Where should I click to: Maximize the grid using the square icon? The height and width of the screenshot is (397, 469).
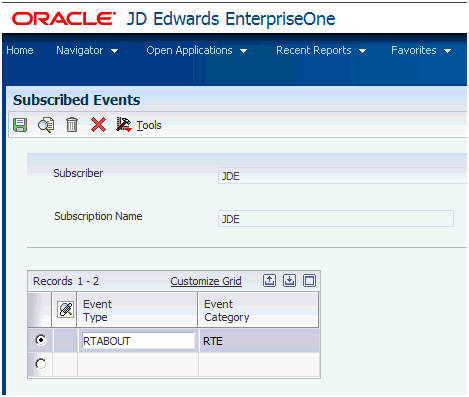(309, 280)
